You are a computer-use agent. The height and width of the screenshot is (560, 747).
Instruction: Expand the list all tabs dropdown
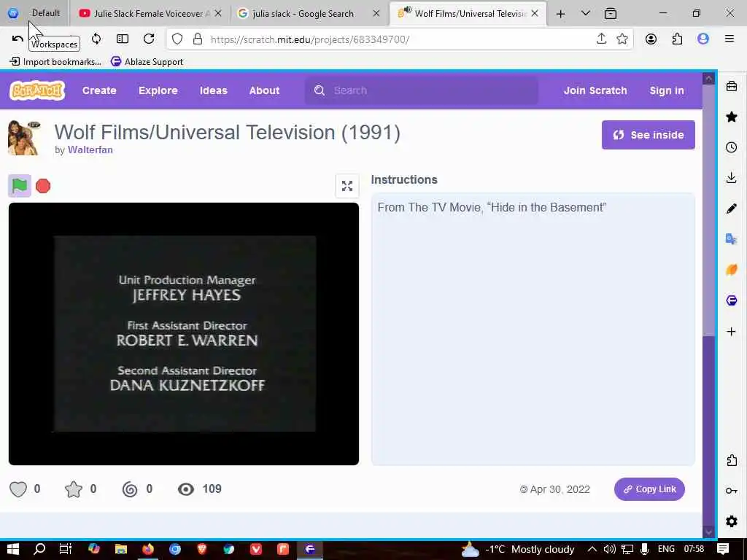[x=586, y=13]
